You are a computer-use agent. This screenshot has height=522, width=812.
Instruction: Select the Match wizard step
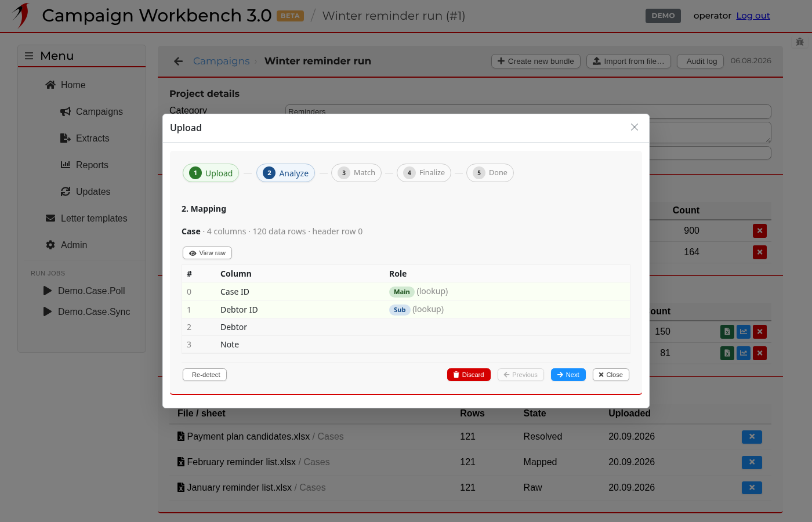pyautogui.click(x=356, y=173)
